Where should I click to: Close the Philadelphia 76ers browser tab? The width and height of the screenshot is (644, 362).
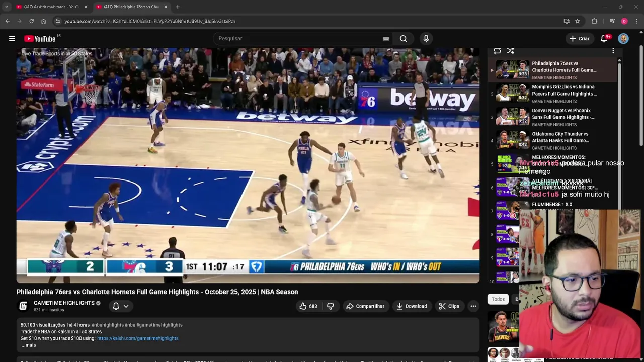tap(166, 7)
